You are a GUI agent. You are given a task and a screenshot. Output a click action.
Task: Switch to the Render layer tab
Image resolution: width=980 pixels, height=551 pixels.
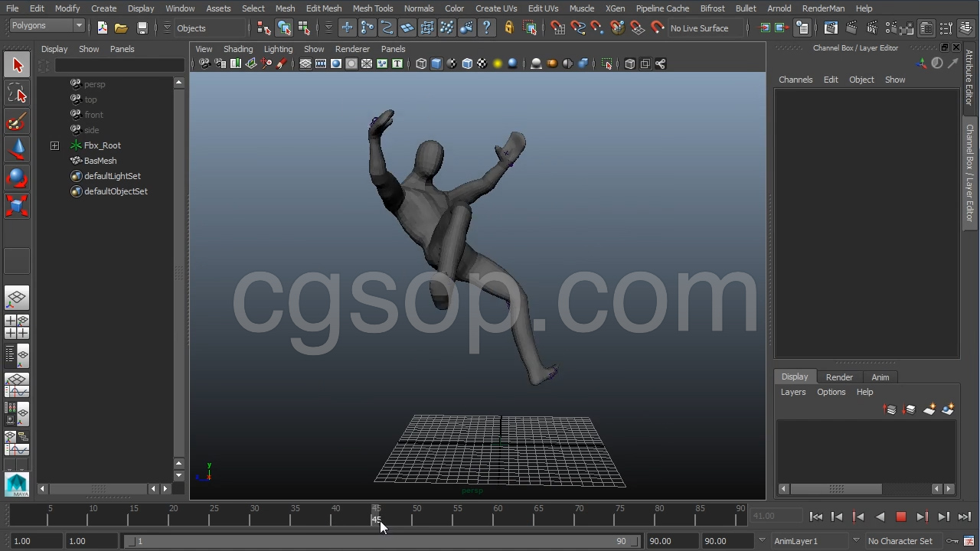839,377
